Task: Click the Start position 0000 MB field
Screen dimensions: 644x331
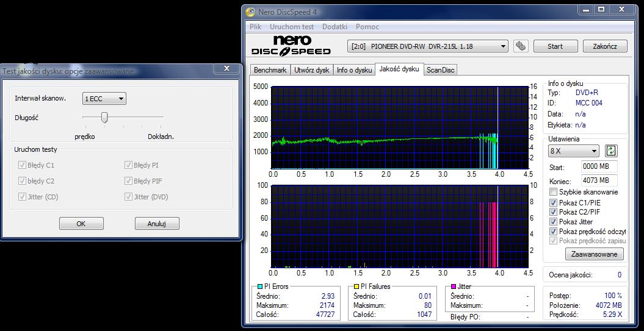Action: click(599, 168)
